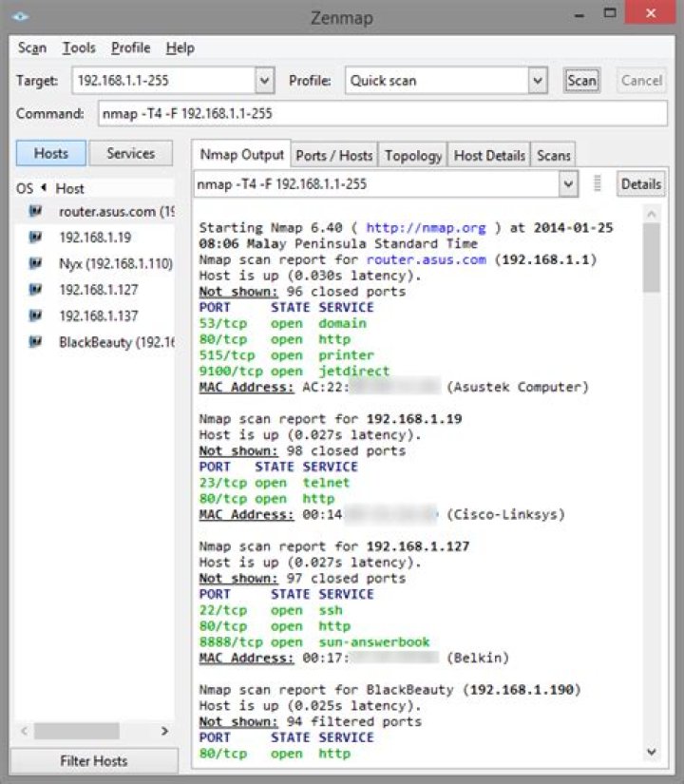This screenshot has height=784, width=684.
Task: Open the Profile menu
Action: tap(130, 48)
